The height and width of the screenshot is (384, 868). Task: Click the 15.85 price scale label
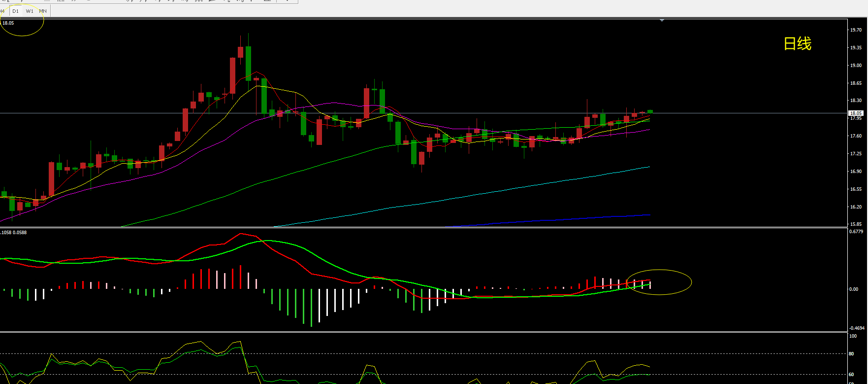856,224
